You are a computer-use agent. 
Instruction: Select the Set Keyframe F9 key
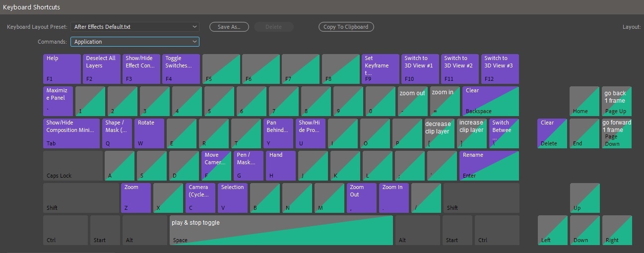tap(380, 69)
